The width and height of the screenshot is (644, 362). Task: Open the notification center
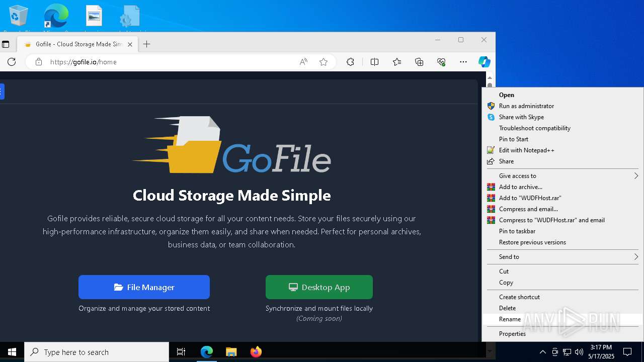(627, 352)
